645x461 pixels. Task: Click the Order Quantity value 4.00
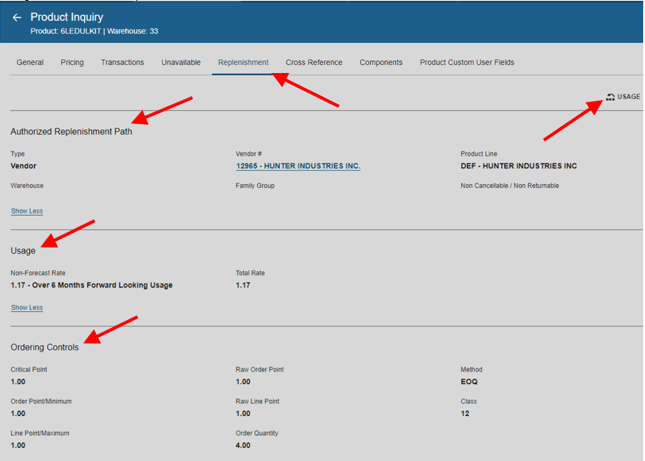(243, 445)
